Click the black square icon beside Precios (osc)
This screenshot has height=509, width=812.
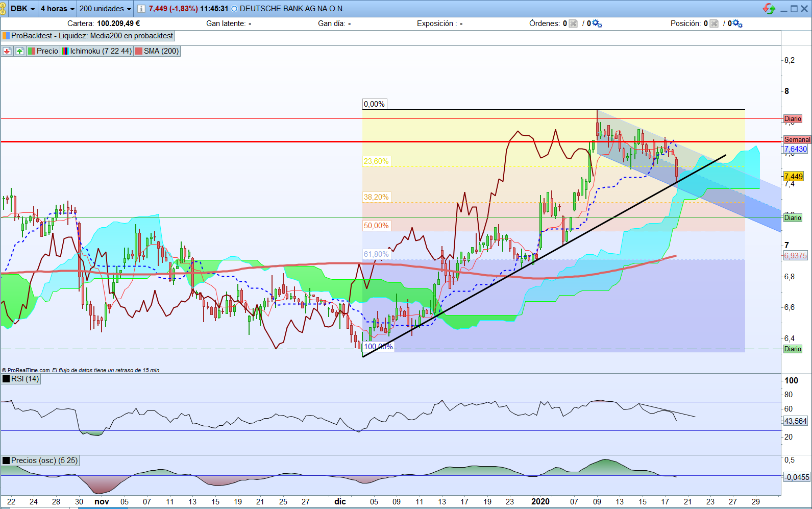6,460
